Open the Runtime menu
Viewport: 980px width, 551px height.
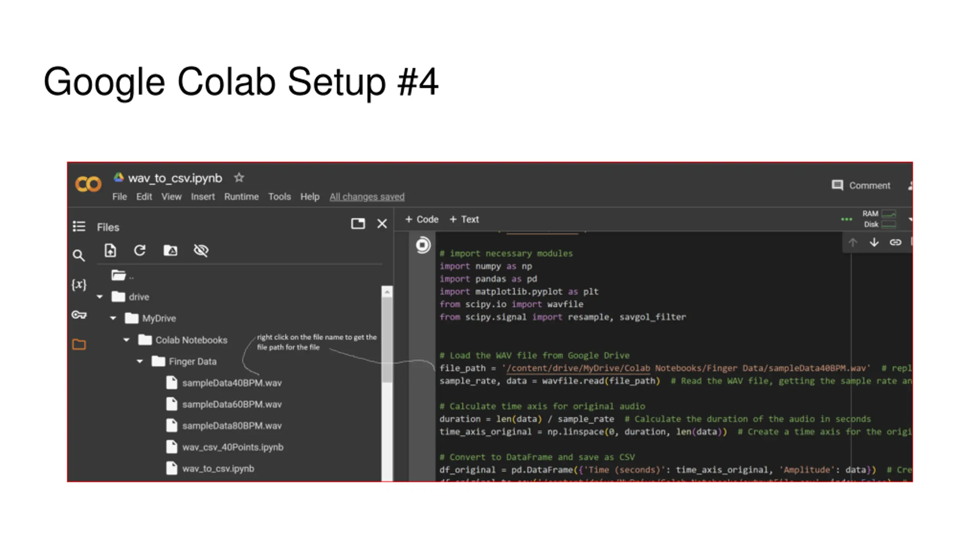click(242, 197)
